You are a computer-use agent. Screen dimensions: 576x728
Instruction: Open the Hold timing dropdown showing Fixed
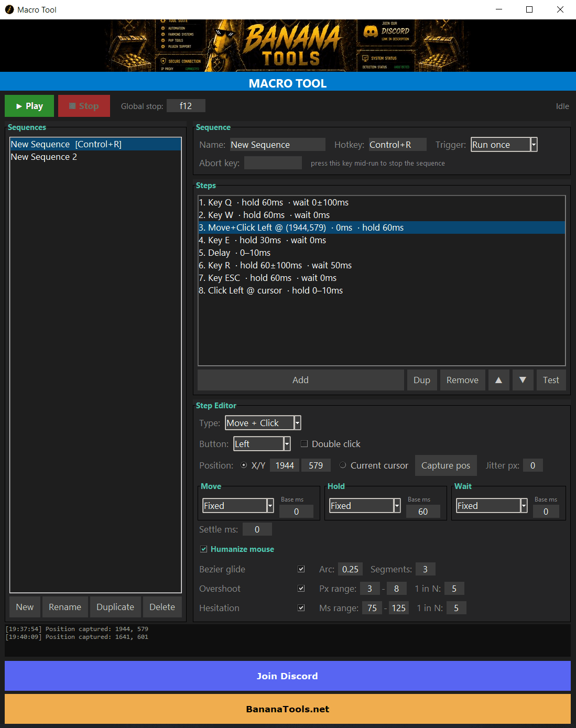365,506
